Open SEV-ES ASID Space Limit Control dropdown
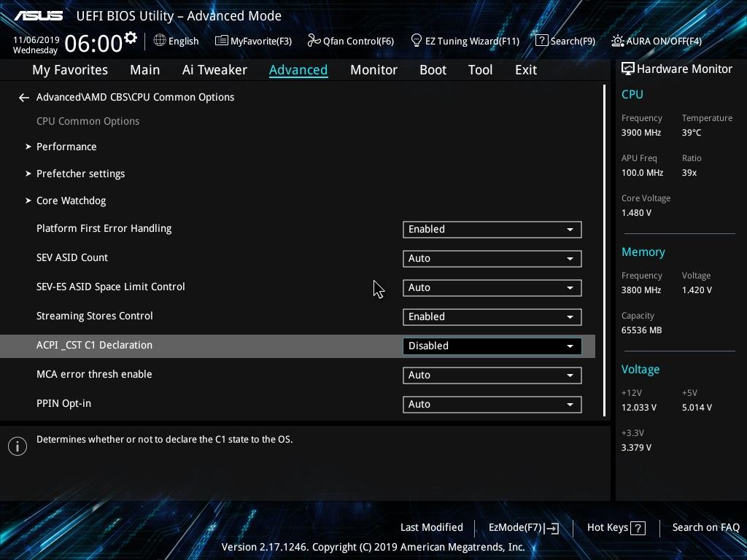This screenshot has height=560, width=747. pyautogui.click(x=492, y=287)
